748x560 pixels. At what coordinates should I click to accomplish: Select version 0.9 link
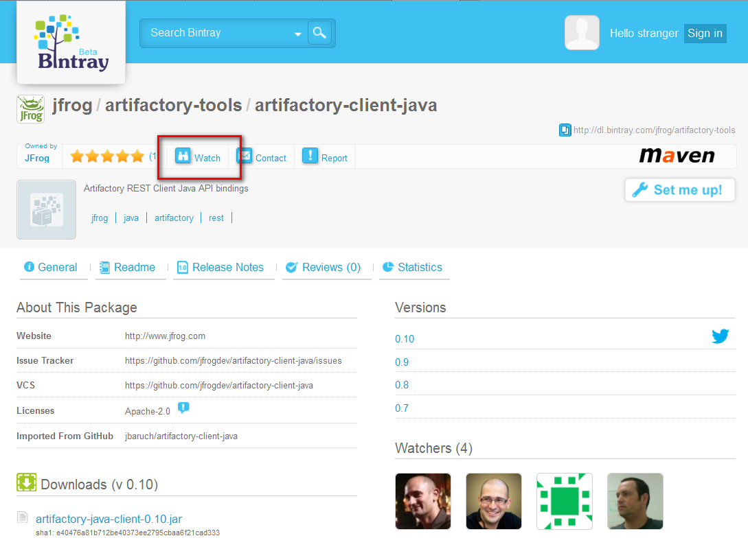coord(402,362)
